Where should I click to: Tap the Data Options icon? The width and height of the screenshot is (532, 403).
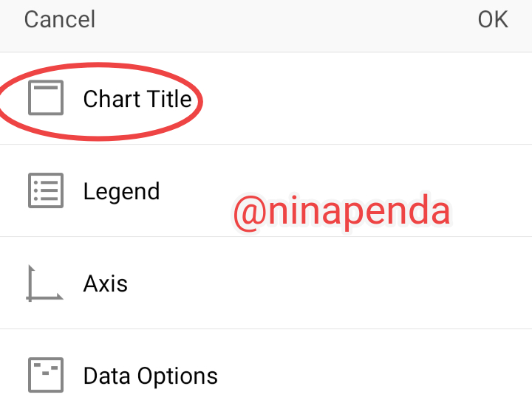[x=46, y=375]
